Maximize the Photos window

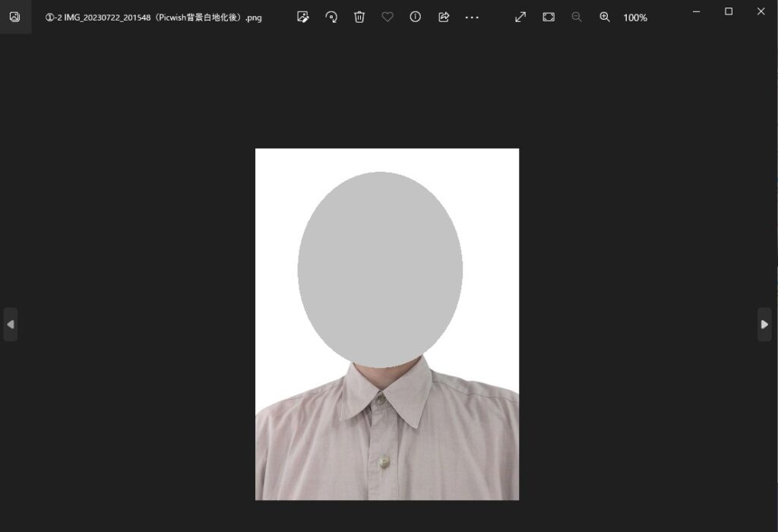coord(729,11)
